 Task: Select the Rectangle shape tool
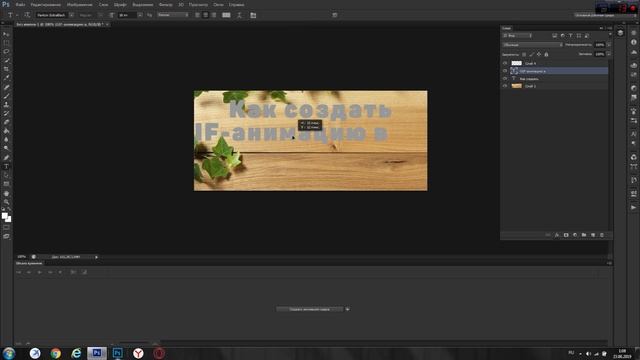point(6,184)
